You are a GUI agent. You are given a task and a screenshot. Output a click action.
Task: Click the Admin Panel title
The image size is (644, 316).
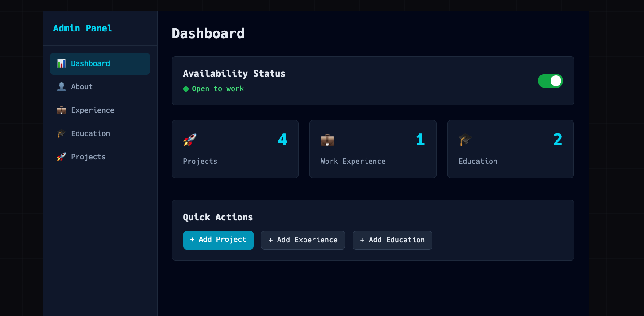(x=83, y=28)
